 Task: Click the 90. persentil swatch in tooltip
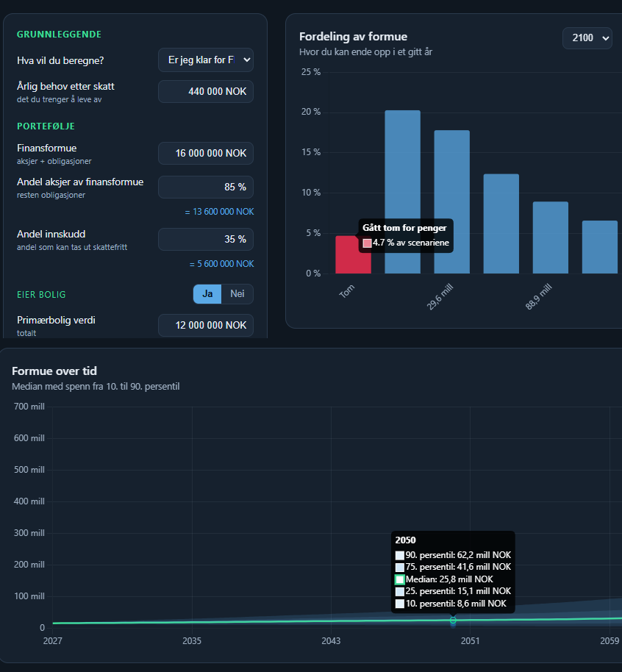coord(399,555)
